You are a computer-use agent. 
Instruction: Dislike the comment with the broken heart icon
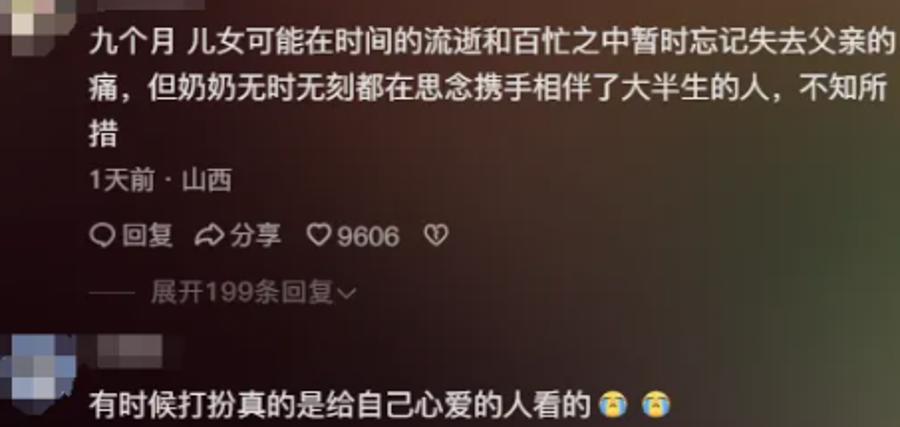click(x=436, y=235)
